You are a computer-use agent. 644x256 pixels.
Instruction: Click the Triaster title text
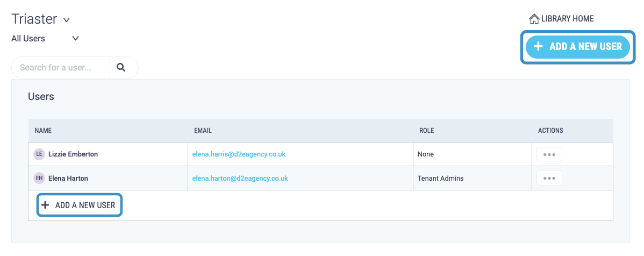coord(34,19)
